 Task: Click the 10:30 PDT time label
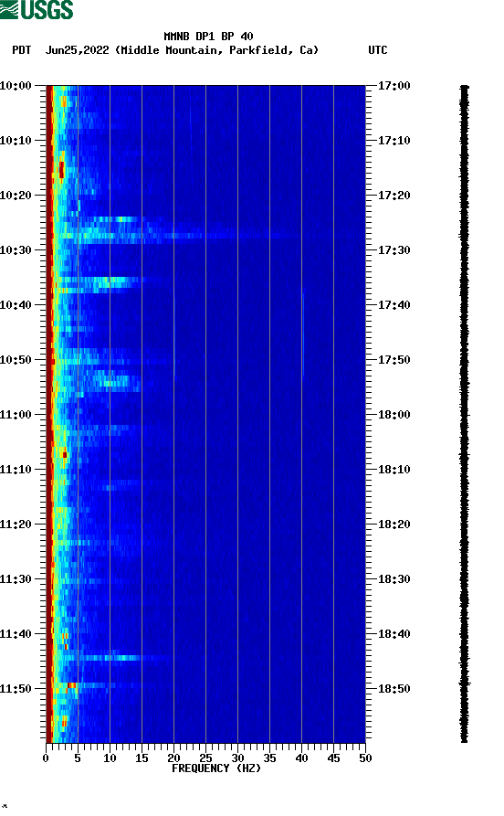[x=16, y=250]
